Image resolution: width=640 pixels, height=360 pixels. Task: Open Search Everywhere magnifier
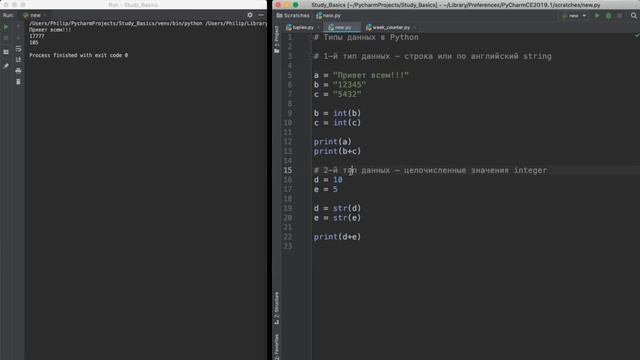pyautogui.click(x=633, y=16)
